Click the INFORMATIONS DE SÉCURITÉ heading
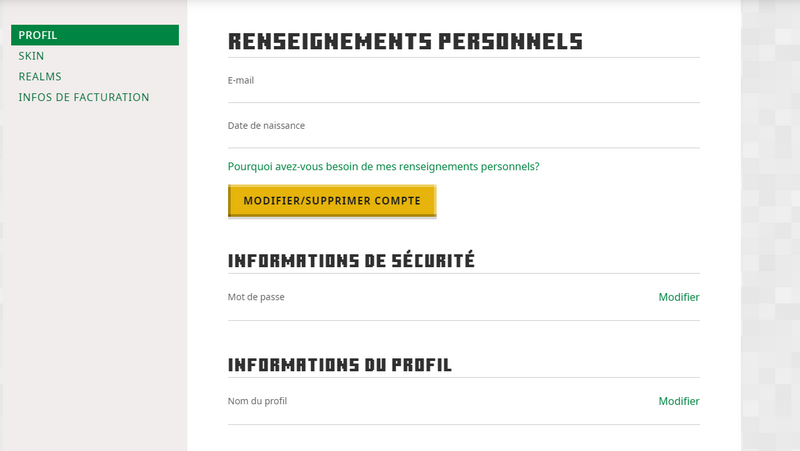 pyautogui.click(x=351, y=261)
